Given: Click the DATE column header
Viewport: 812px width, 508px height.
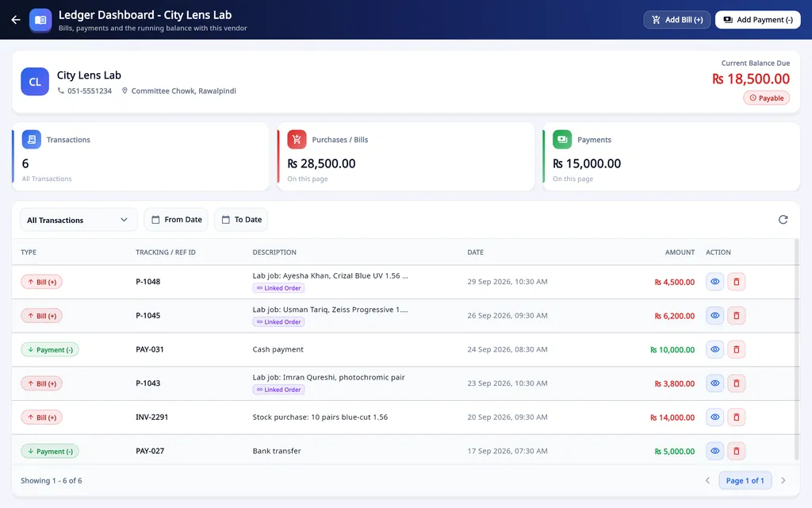Looking at the screenshot, I should pyautogui.click(x=476, y=252).
